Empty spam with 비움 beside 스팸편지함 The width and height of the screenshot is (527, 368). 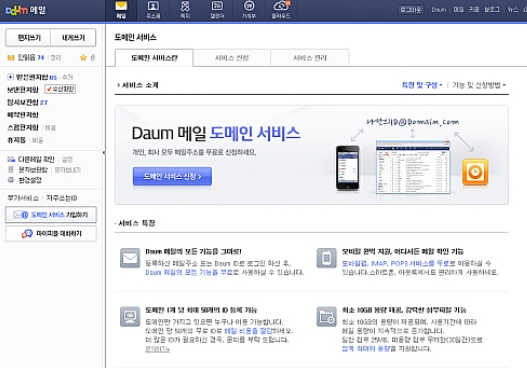coord(50,128)
